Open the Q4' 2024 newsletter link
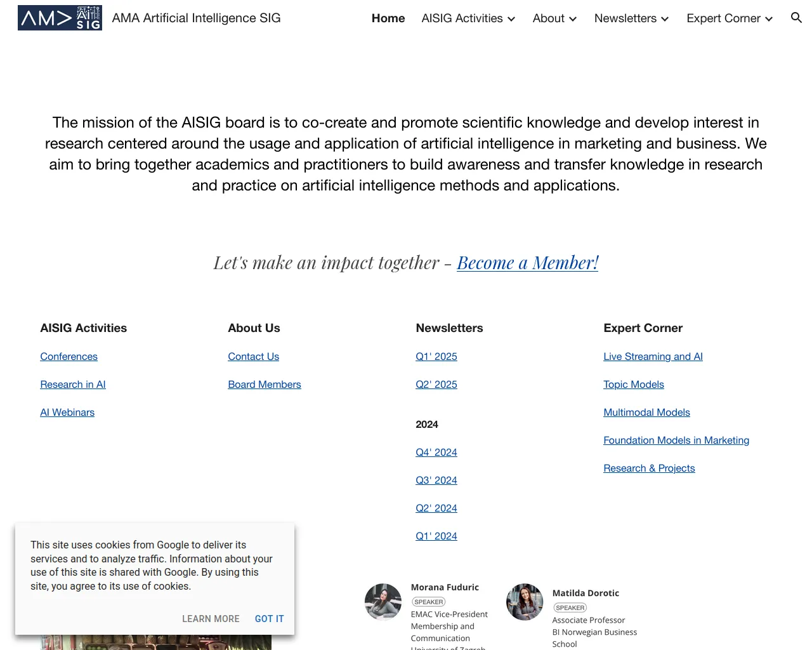Screen dimensions: 812x650 click(x=436, y=453)
